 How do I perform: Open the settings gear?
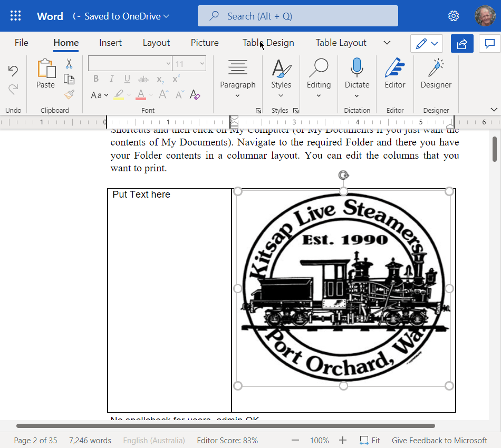click(454, 16)
